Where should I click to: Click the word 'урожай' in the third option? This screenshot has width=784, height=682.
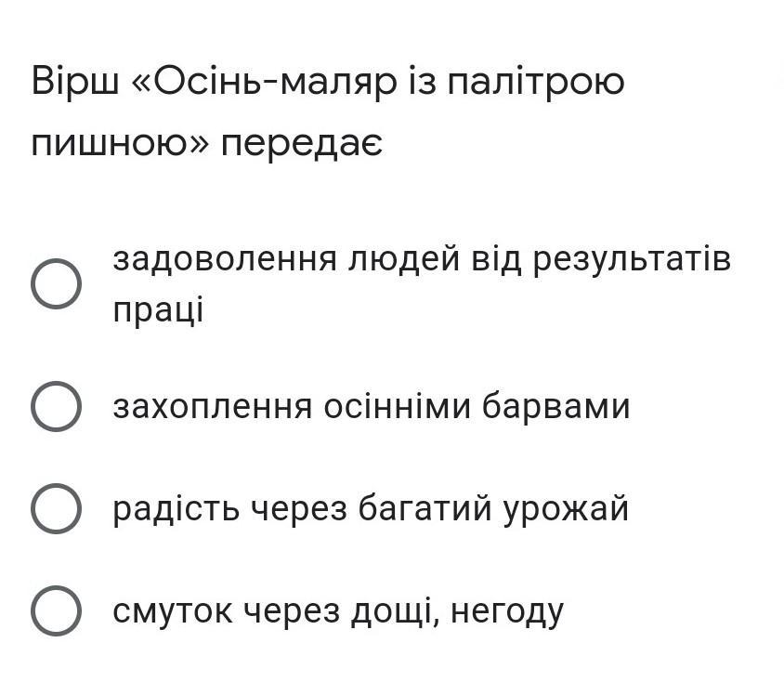click(566, 510)
